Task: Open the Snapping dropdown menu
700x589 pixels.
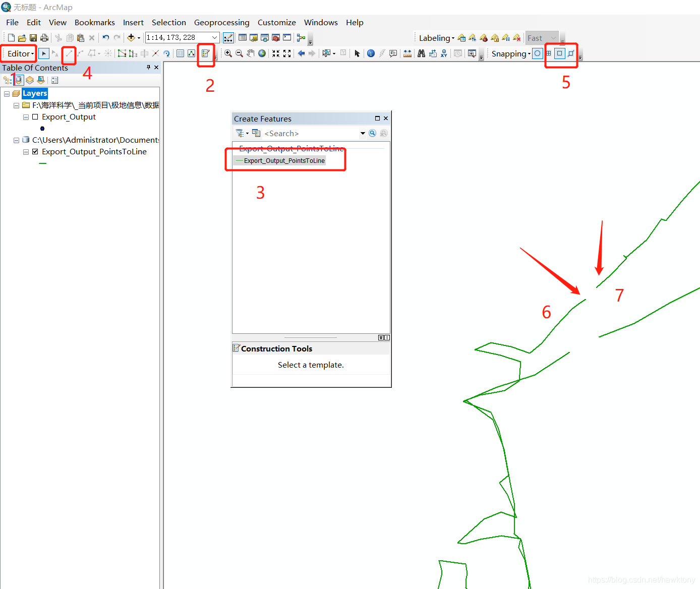Action: pyautogui.click(x=511, y=53)
